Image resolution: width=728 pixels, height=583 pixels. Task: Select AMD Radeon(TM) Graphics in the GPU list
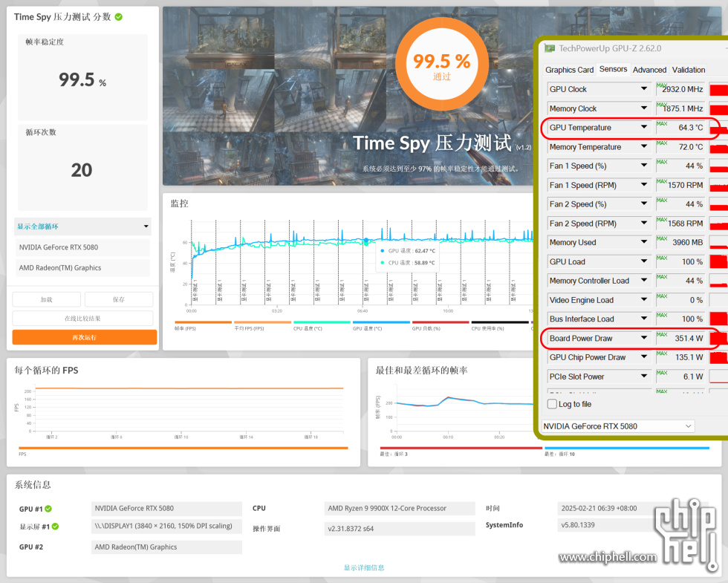[82, 268]
